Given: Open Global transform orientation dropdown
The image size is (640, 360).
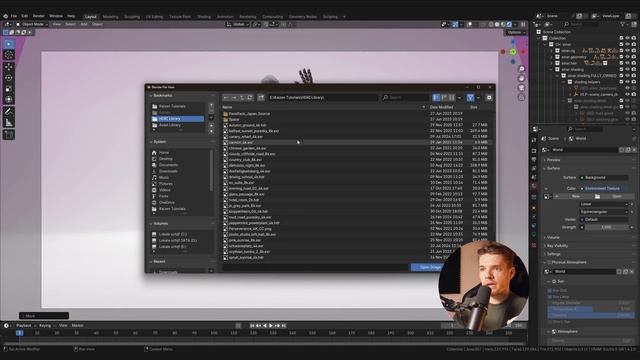Looking at the screenshot, I should 238,24.
